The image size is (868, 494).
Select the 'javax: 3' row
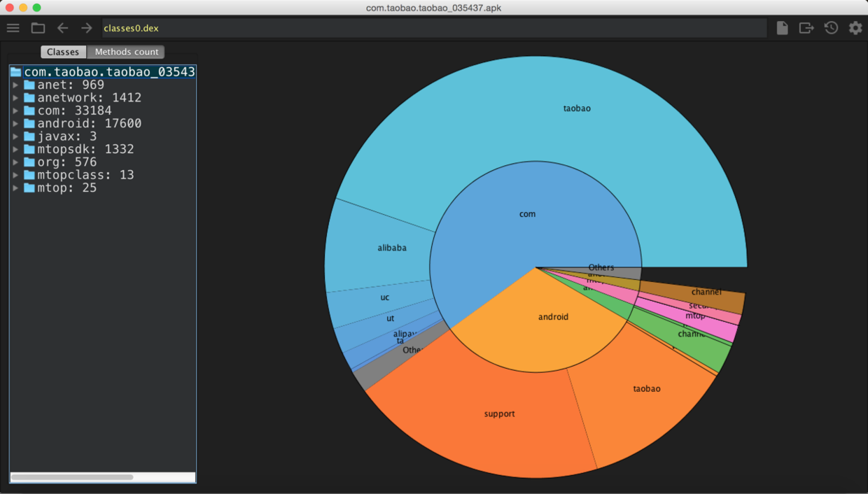point(103,136)
